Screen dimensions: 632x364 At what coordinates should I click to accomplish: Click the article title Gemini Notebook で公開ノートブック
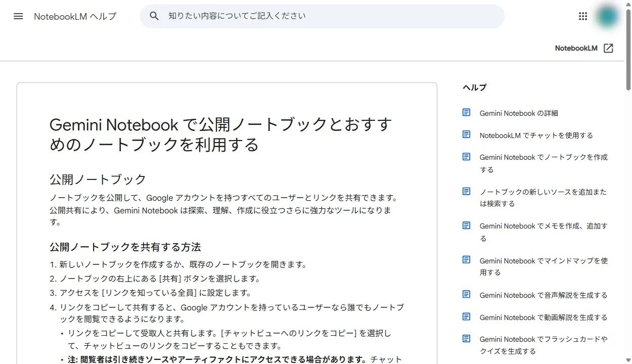(221, 134)
